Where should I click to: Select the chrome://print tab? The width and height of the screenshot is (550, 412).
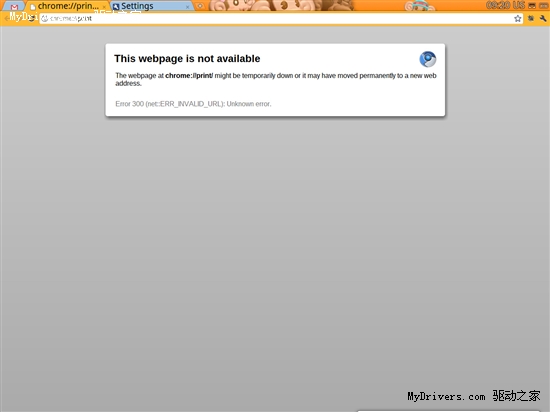tap(67, 6)
